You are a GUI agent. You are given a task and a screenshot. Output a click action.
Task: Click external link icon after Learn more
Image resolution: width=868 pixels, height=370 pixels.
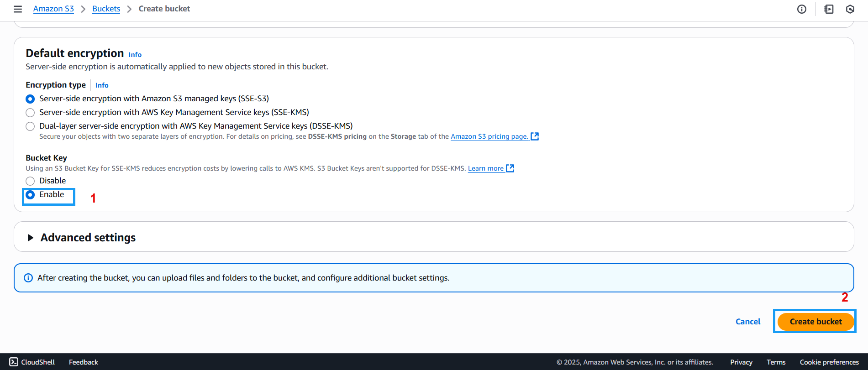point(510,168)
